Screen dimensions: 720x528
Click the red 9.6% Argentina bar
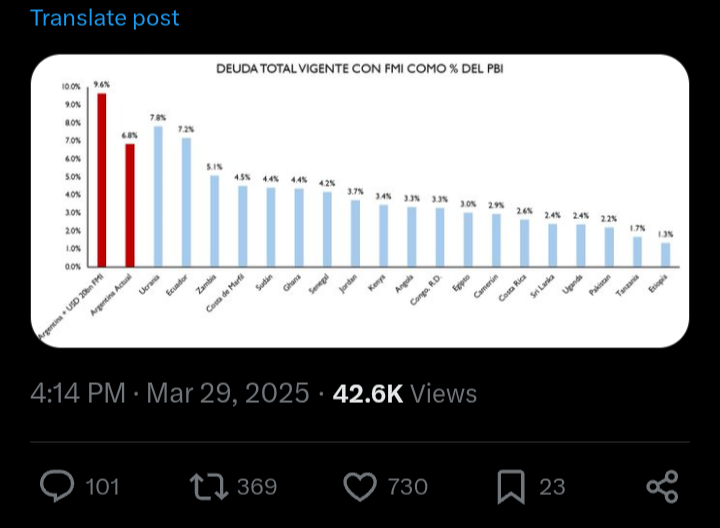[x=101, y=180]
